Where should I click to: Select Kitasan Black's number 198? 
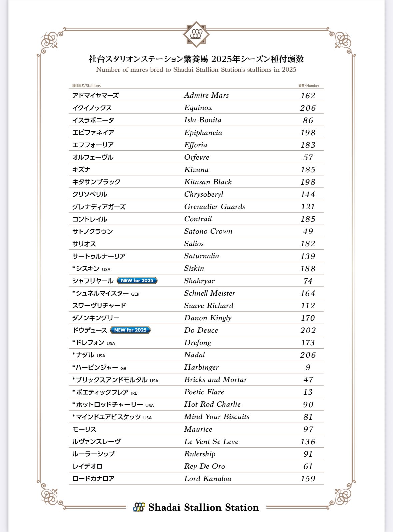[308, 182]
